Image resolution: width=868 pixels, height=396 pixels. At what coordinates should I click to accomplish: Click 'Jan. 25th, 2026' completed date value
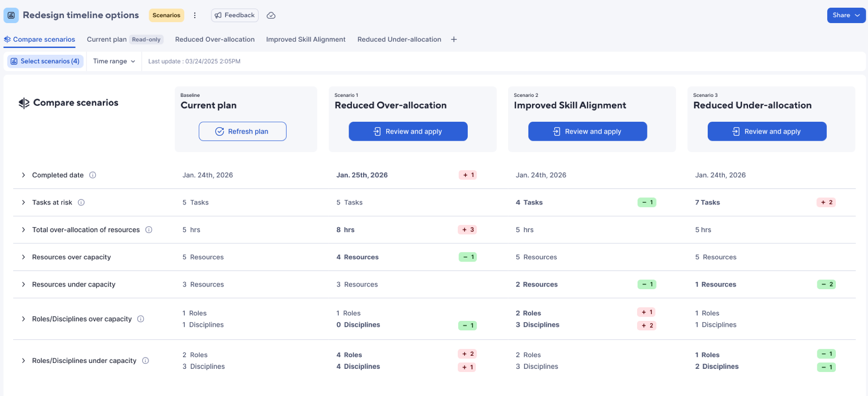tap(362, 175)
